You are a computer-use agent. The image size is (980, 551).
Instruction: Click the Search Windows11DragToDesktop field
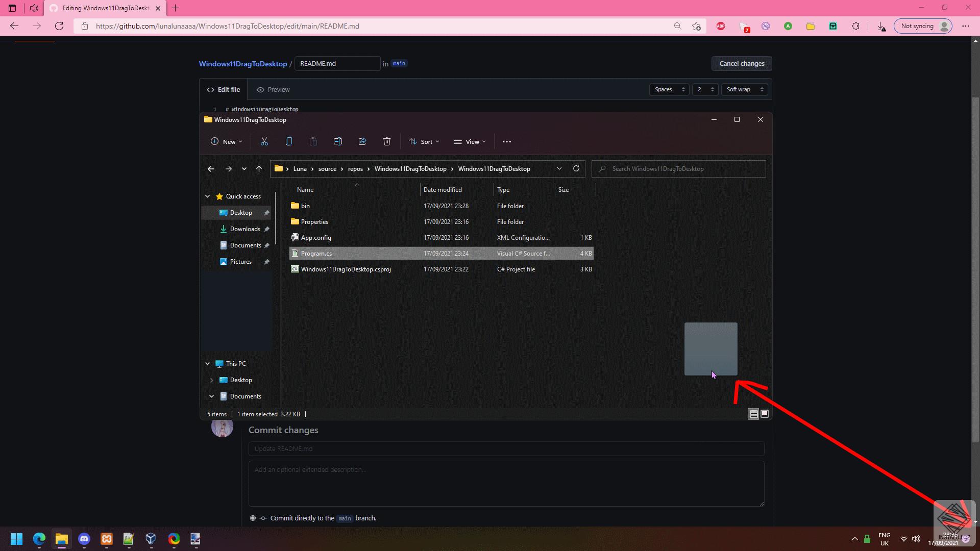pyautogui.click(x=679, y=168)
